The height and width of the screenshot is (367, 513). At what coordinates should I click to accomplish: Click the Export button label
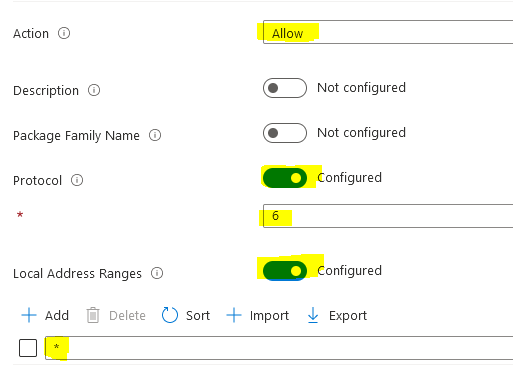coord(348,316)
